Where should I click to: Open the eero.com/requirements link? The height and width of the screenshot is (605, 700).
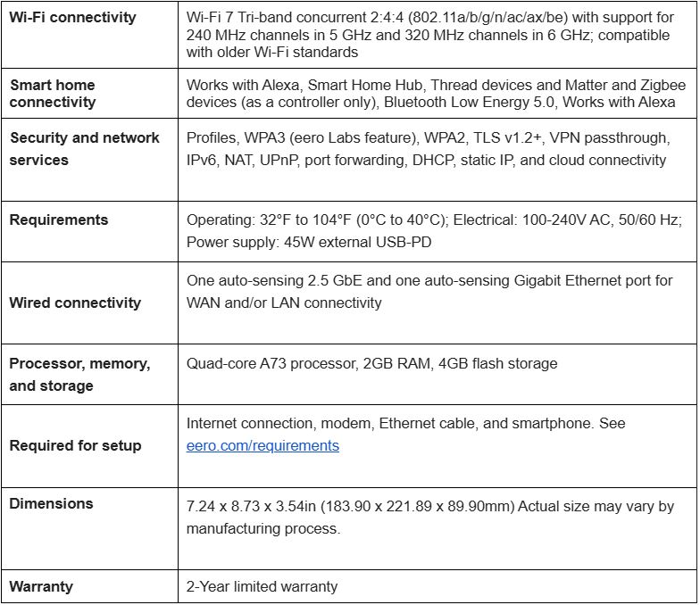(x=262, y=446)
